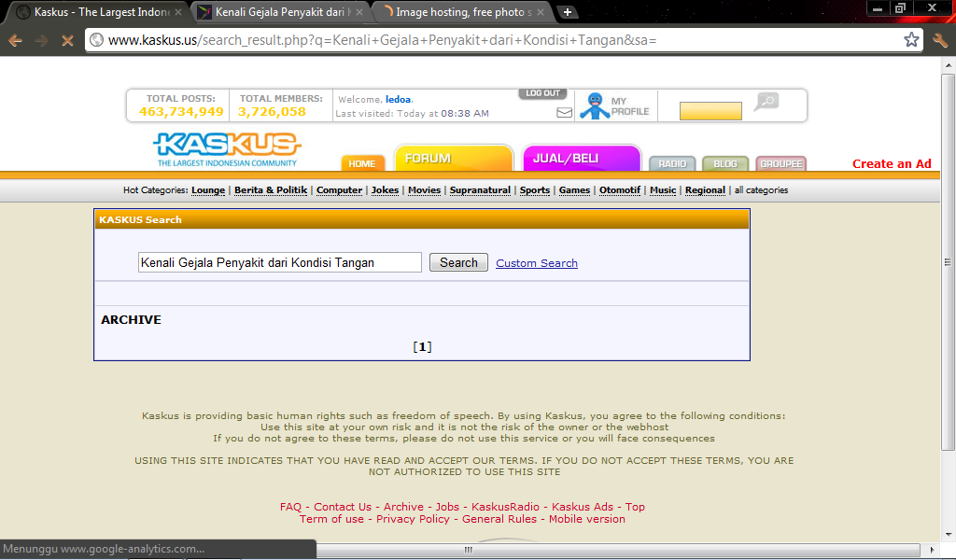The image size is (956, 560).
Task: Click the MY PROFILE text
Action: click(x=630, y=106)
